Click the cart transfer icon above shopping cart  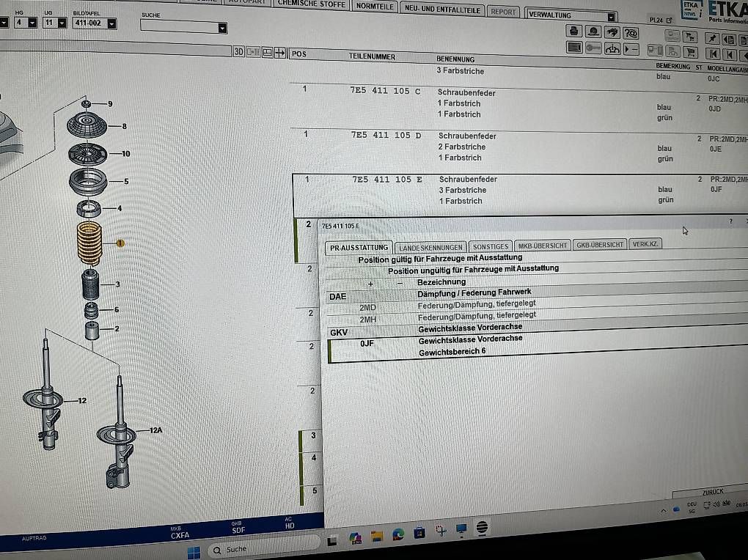coord(689,36)
